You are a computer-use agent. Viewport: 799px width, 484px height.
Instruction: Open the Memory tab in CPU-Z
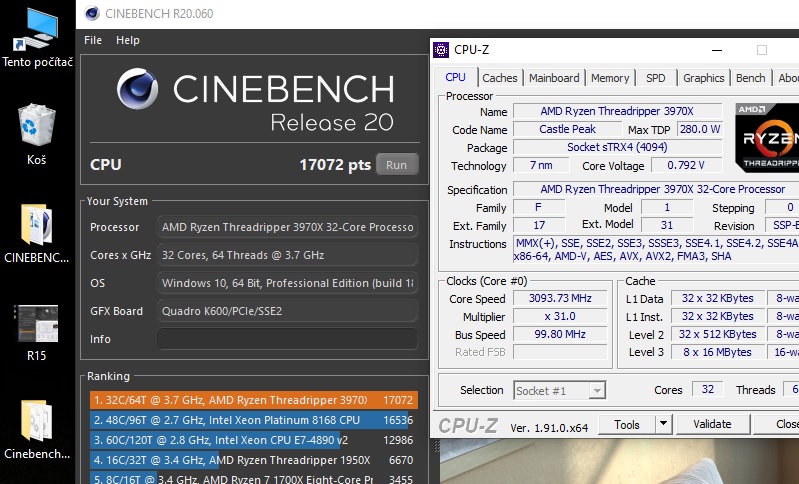tap(610, 78)
